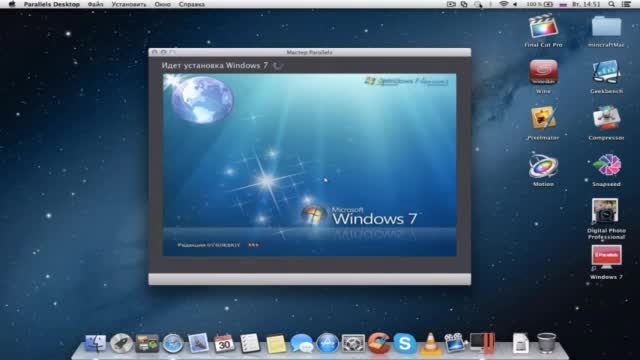Viewport: 640px width, 360px height.
Task: Open Messages speech bubble icon in dock
Action: (302, 343)
